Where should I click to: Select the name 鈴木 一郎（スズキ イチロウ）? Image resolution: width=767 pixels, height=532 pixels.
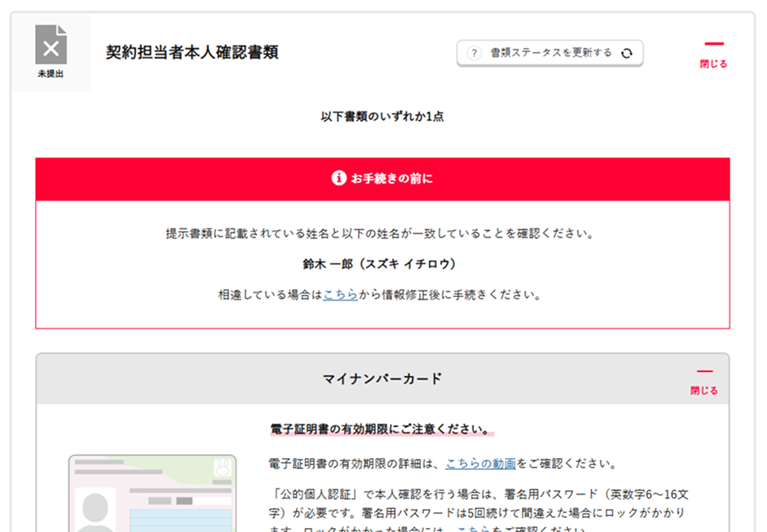point(382,264)
